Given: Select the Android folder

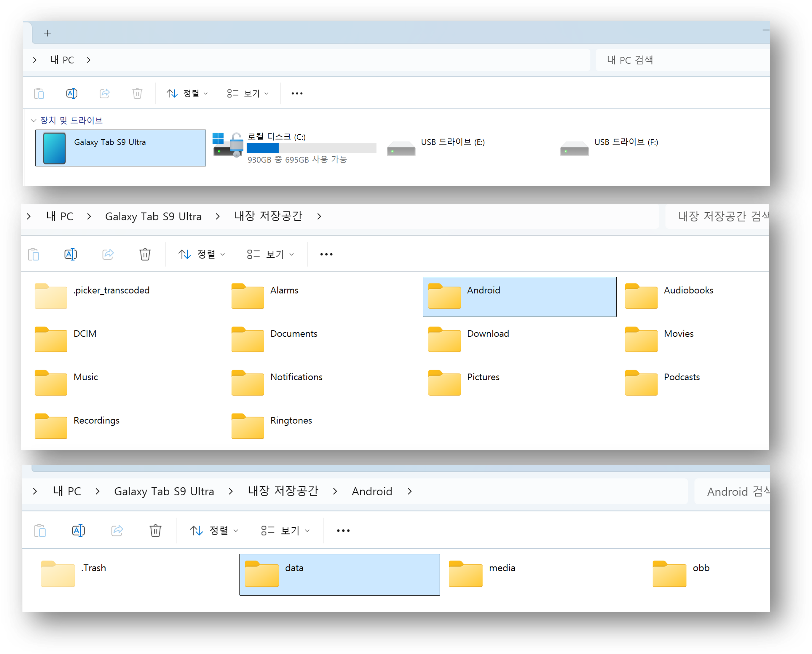Looking at the screenshot, I should [520, 297].
